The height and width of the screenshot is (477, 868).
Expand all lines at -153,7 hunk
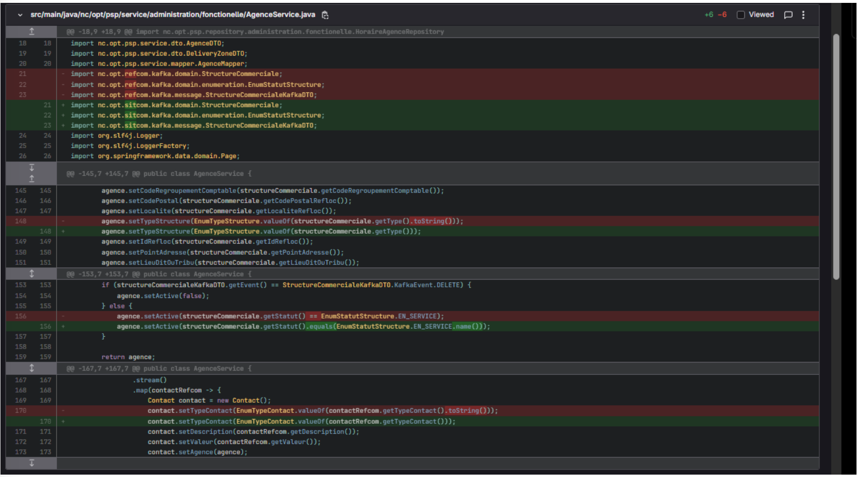click(x=32, y=274)
